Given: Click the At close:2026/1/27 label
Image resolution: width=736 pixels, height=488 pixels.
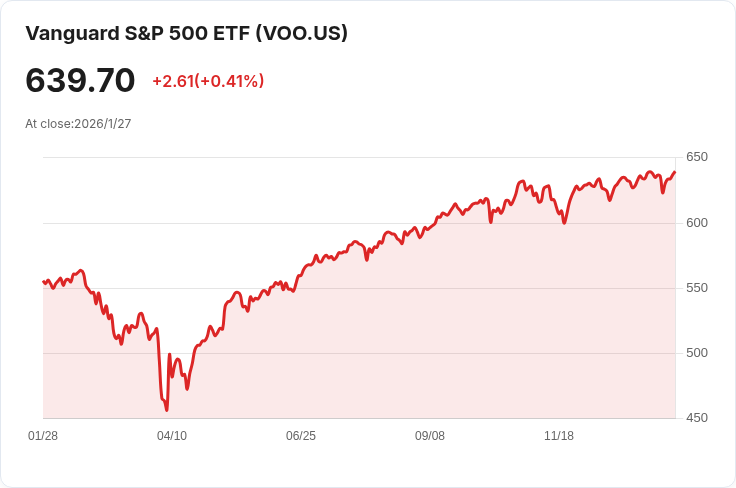Looking at the screenshot, I should [78, 124].
